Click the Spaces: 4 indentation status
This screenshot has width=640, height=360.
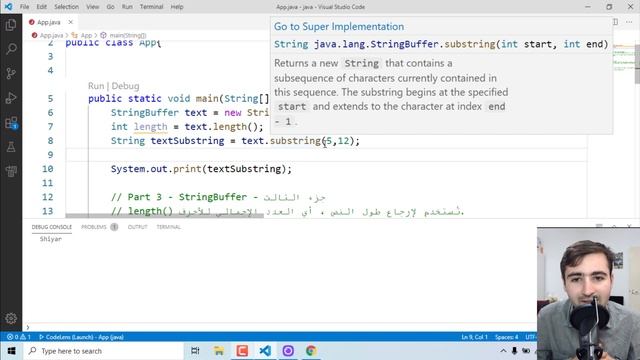pyautogui.click(x=507, y=337)
